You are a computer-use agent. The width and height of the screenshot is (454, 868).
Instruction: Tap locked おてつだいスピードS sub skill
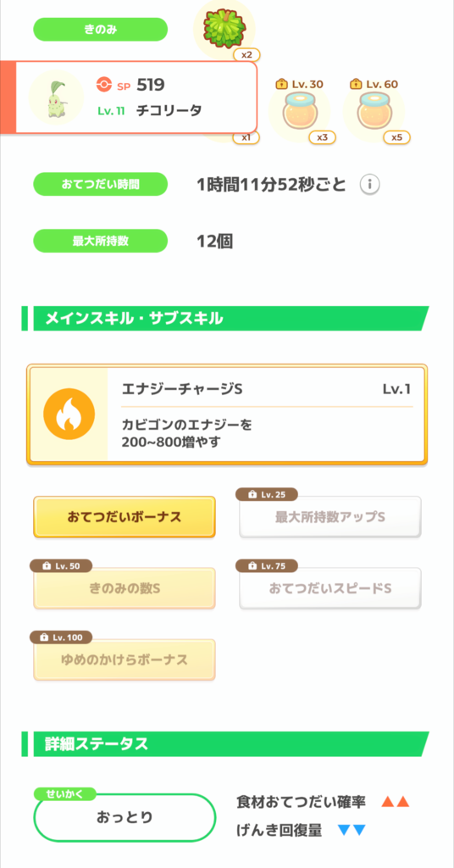pos(330,588)
